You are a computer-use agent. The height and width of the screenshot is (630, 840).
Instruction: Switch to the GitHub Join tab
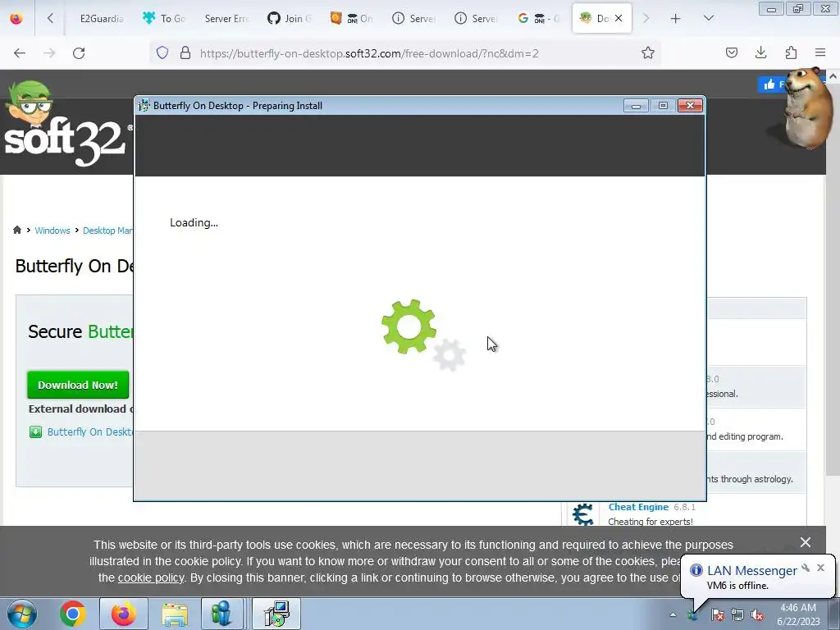290,19
